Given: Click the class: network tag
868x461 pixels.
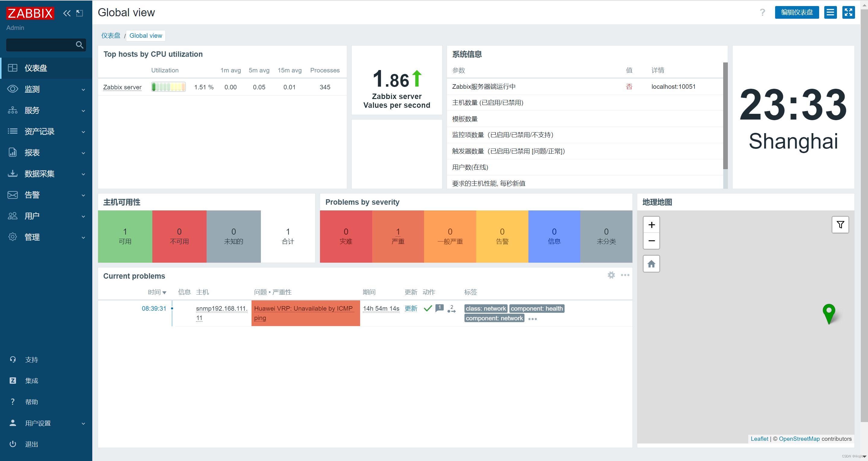Looking at the screenshot, I should [x=486, y=309].
